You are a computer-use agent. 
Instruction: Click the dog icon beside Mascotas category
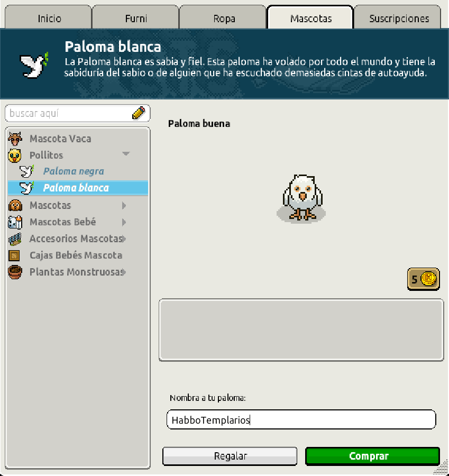(x=15, y=206)
